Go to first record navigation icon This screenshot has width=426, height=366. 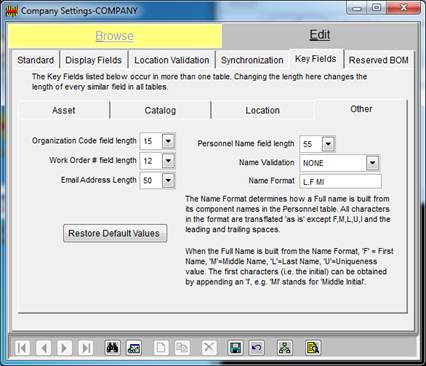pyautogui.click(x=23, y=348)
